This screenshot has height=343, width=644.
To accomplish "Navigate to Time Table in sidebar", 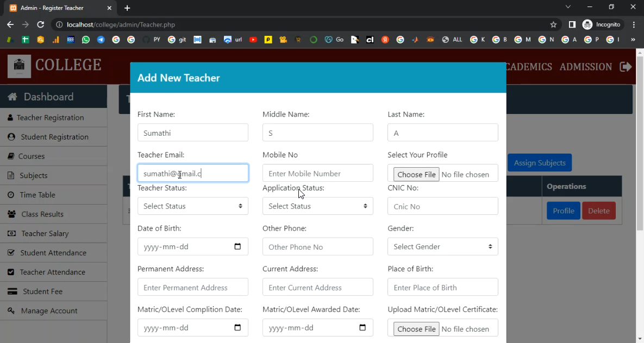I will (x=38, y=195).
